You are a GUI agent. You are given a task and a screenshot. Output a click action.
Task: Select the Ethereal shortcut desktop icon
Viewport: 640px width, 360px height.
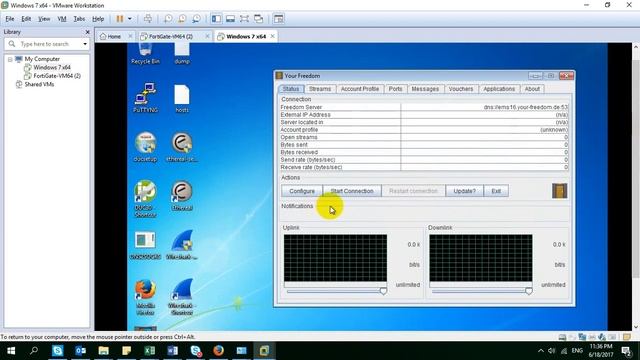pos(182,196)
